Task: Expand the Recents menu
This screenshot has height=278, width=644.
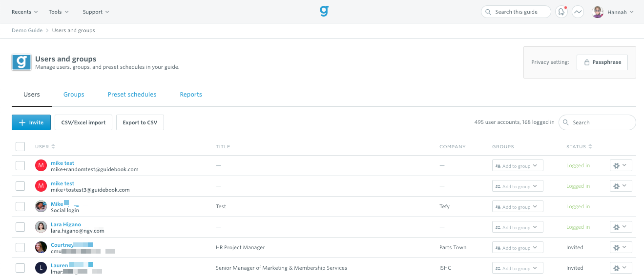Action: (x=25, y=12)
